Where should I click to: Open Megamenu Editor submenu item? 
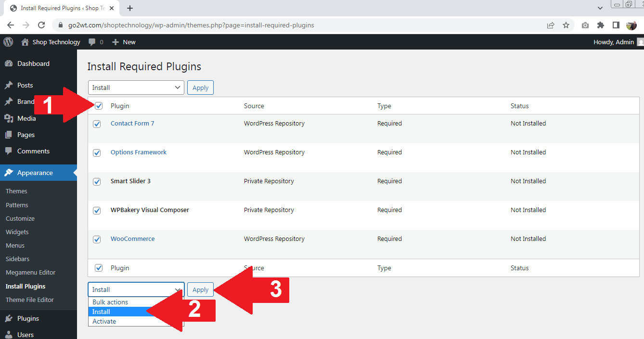point(31,272)
